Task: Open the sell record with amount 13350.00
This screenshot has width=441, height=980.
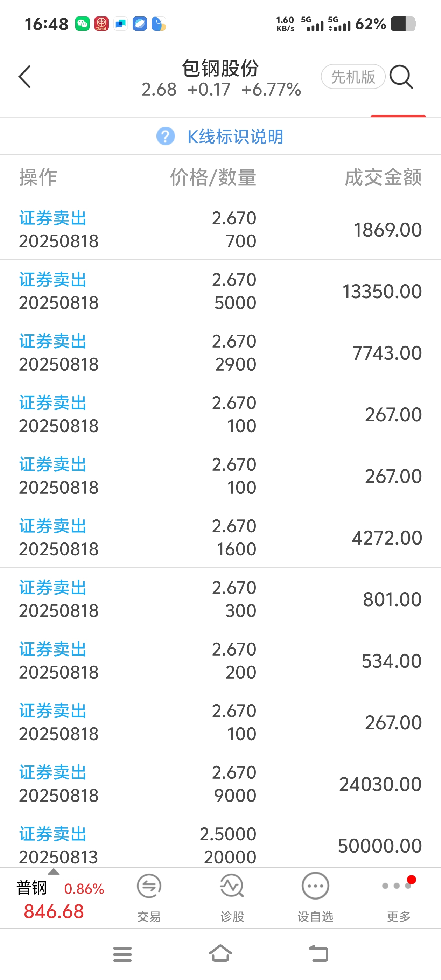Action: pyautogui.click(x=220, y=290)
